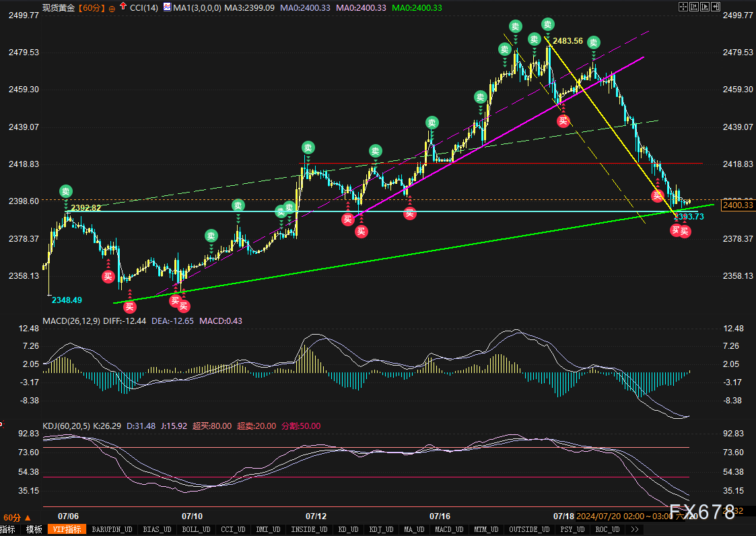Click the red 买 marker near 2393.73 low

(676, 230)
